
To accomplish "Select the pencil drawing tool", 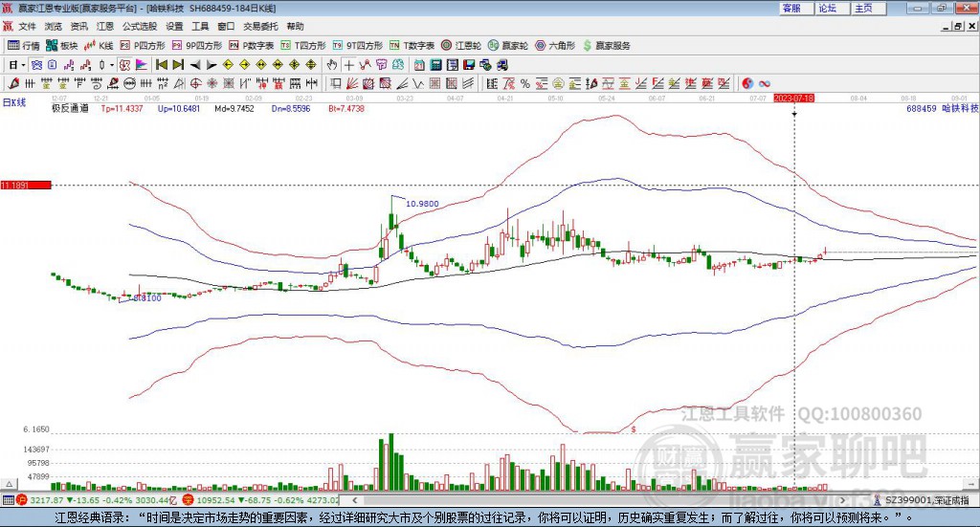I will tap(13, 83).
